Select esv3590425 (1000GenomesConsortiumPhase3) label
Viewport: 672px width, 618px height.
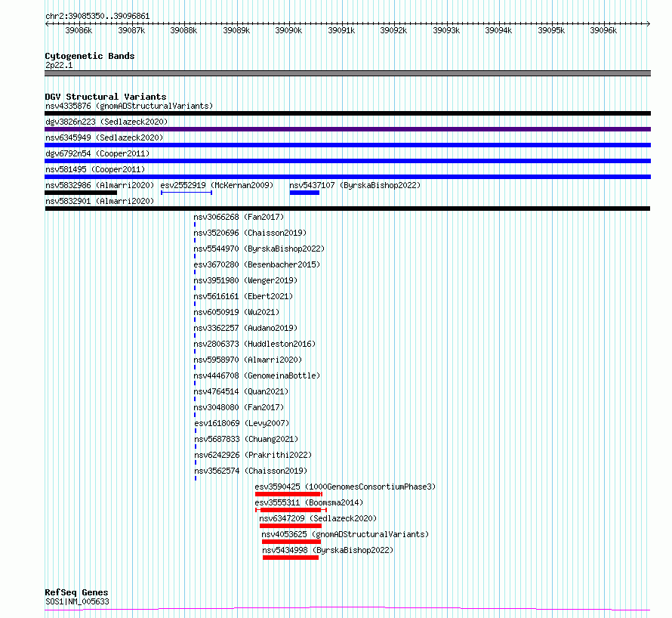[345, 487]
